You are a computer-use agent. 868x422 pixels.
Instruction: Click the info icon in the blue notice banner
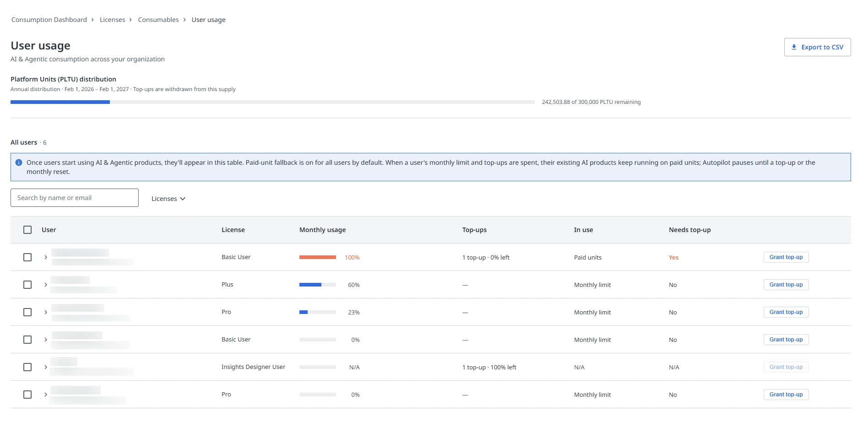click(x=19, y=162)
